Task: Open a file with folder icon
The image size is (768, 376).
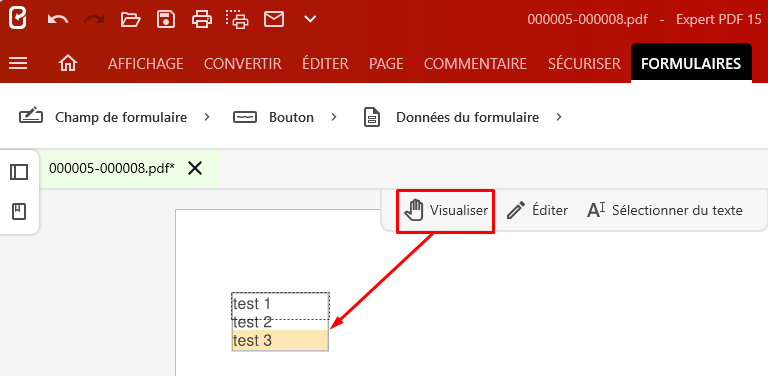Action: click(x=130, y=20)
